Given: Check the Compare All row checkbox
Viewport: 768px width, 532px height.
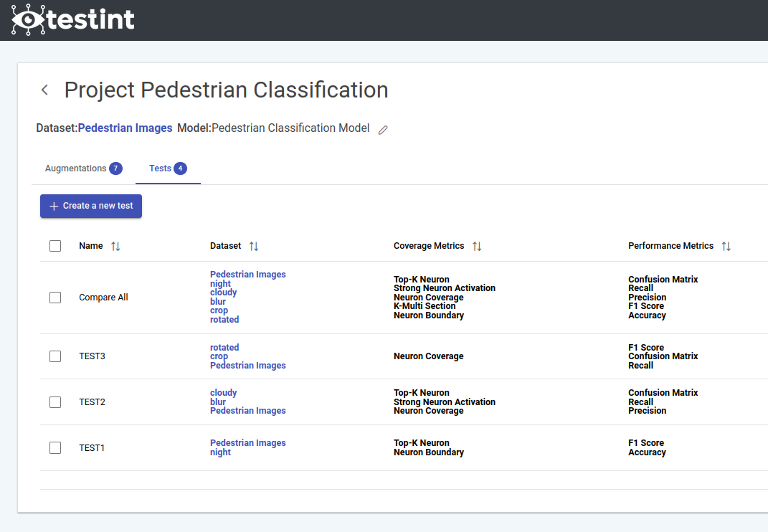Looking at the screenshot, I should (55, 298).
